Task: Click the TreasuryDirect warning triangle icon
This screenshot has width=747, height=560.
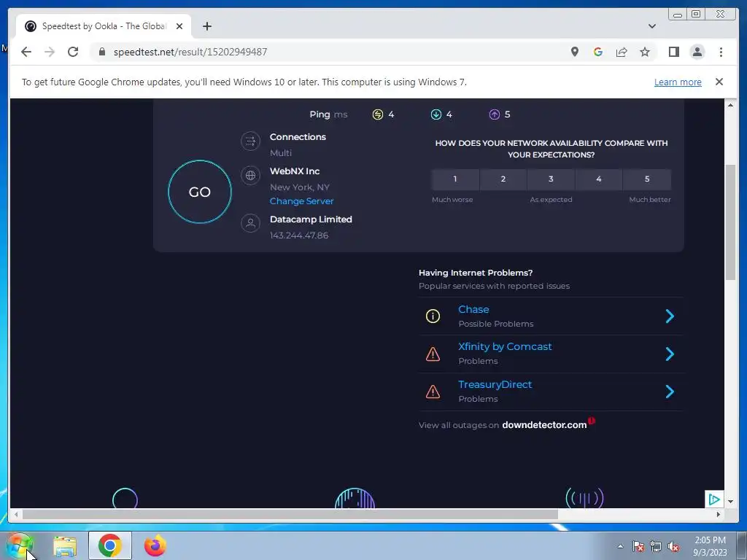Action: [433, 392]
